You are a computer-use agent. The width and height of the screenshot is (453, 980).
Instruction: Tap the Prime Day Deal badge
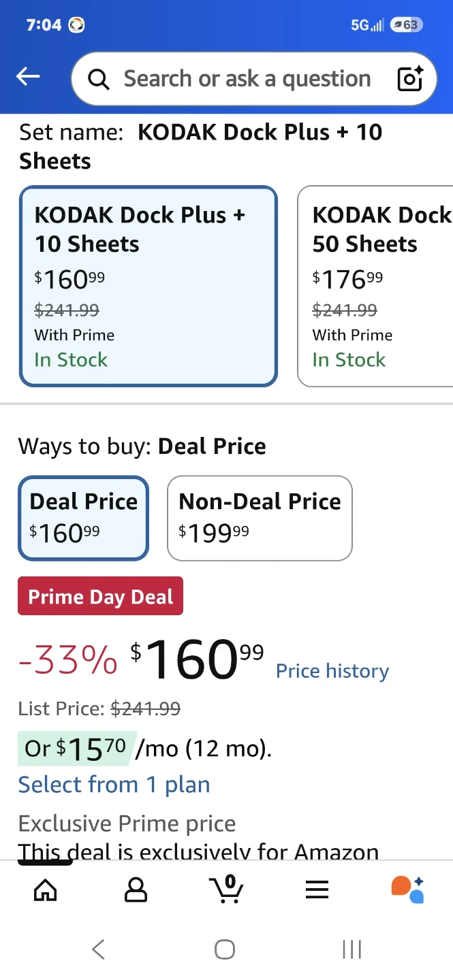pyautogui.click(x=101, y=596)
